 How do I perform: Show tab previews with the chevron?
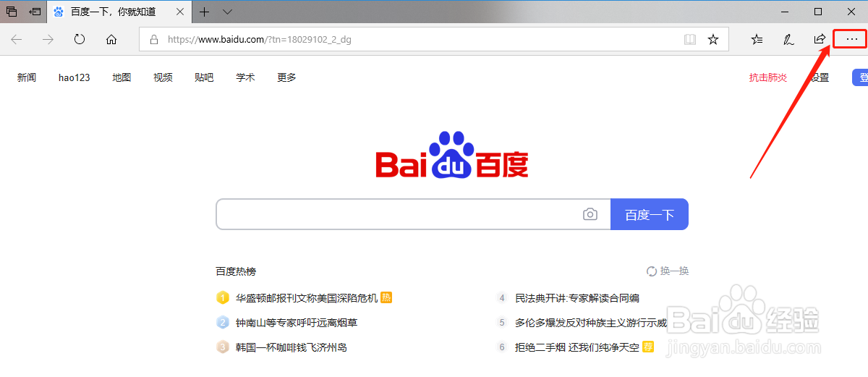pos(227,12)
